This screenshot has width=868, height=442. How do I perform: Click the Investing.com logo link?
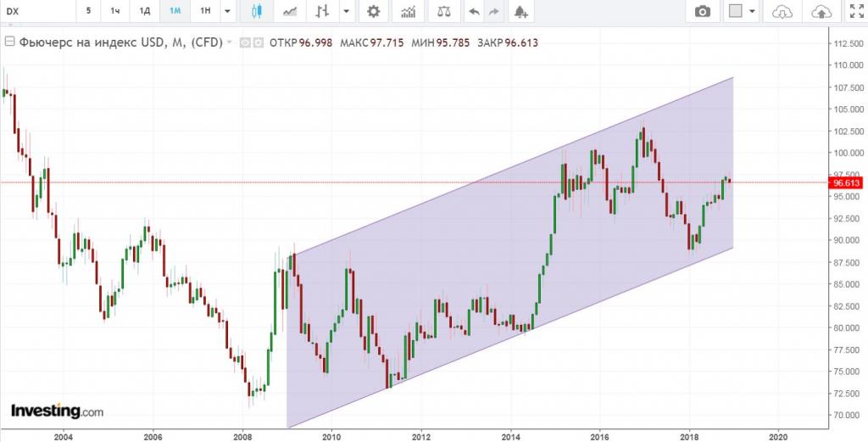click(x=57, y=411)
